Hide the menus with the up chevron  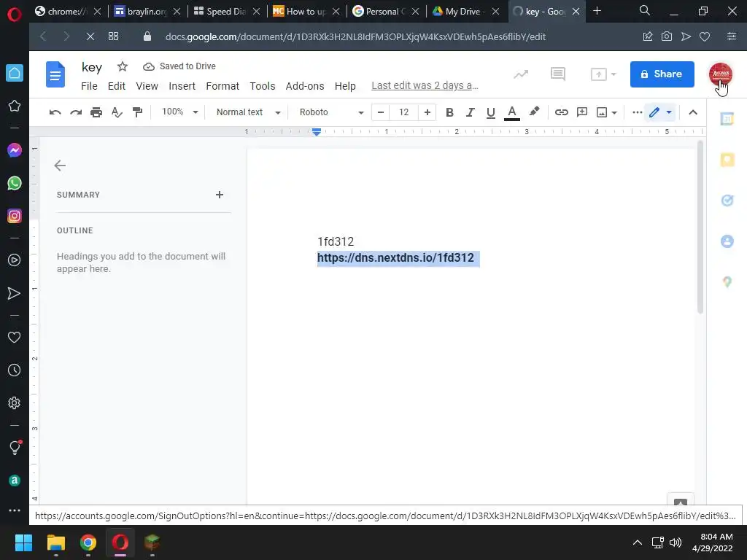click(x=693, y=112)
